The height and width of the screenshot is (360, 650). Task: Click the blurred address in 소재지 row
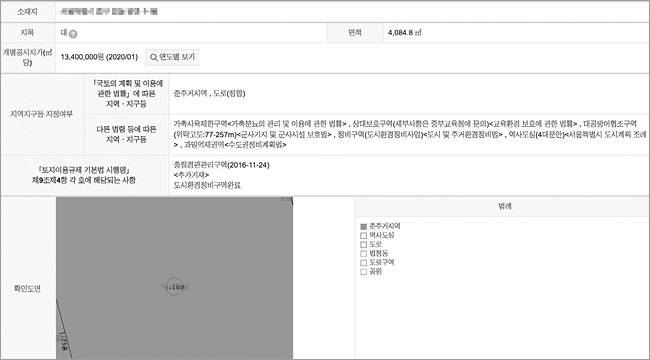point(109,12)
